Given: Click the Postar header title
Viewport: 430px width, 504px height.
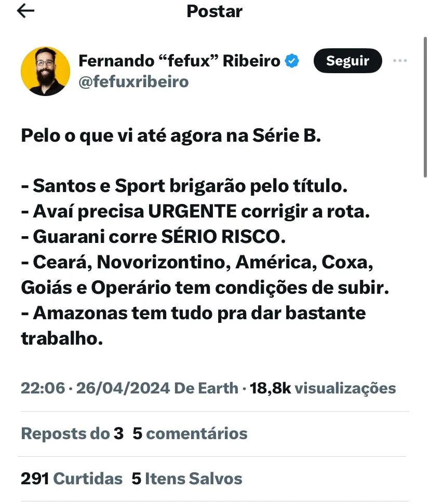Looking at the screenshot, I should 214,11.
